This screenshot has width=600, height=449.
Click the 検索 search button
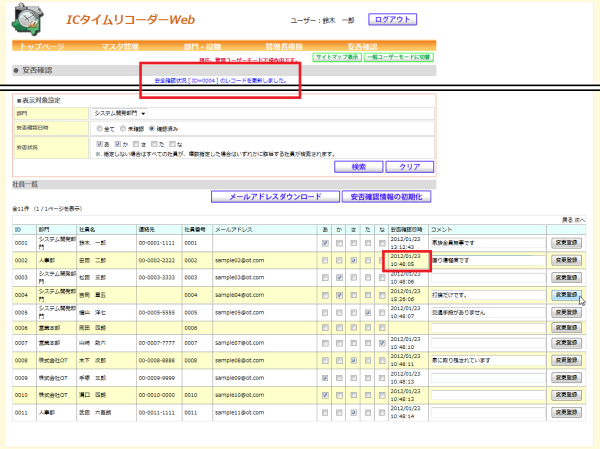[x=359, y=167]
